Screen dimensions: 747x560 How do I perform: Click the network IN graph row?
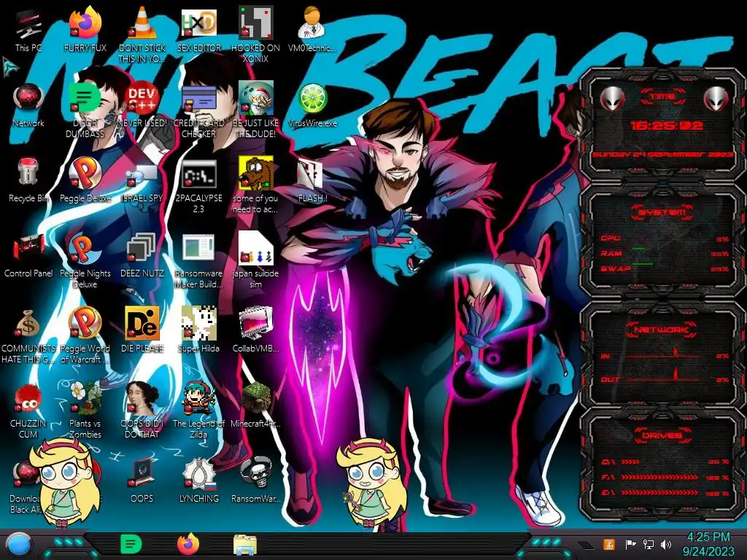click(x=665, y=354)
